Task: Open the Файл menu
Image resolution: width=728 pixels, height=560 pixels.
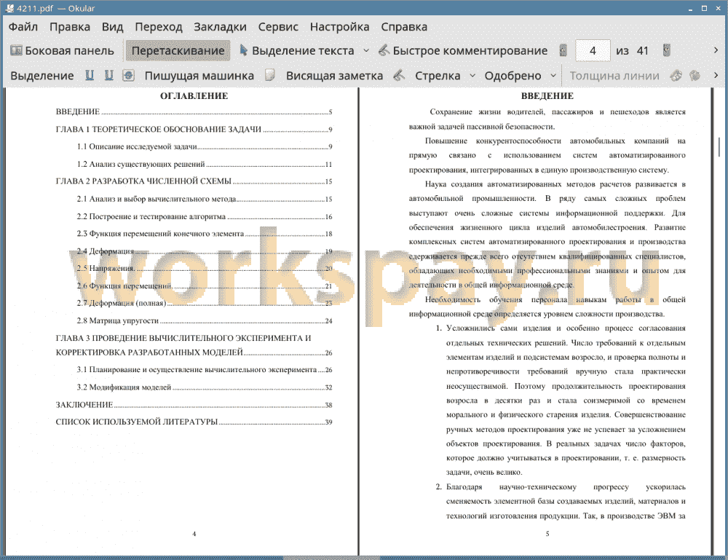Action: click(x=23, y=27)
